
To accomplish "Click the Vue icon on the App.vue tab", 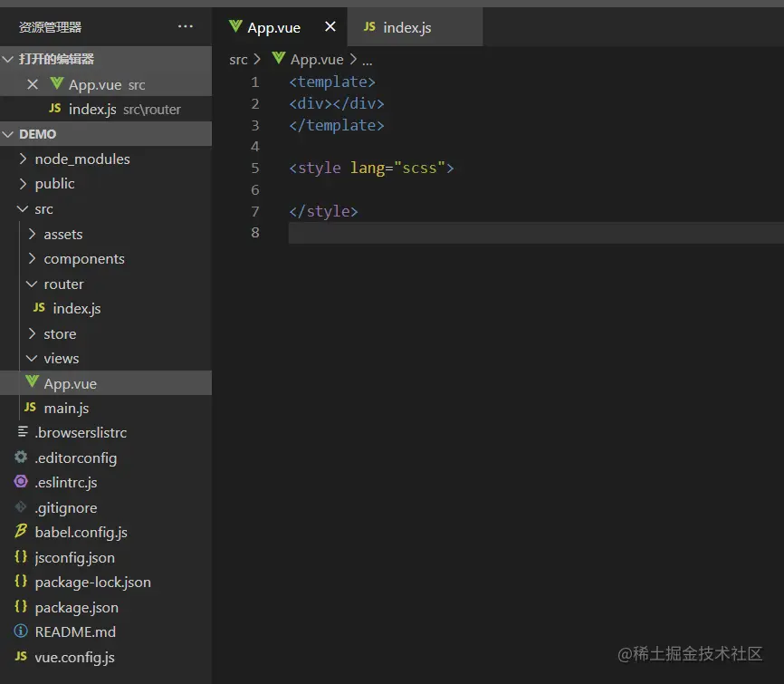I will pos(235,26).
